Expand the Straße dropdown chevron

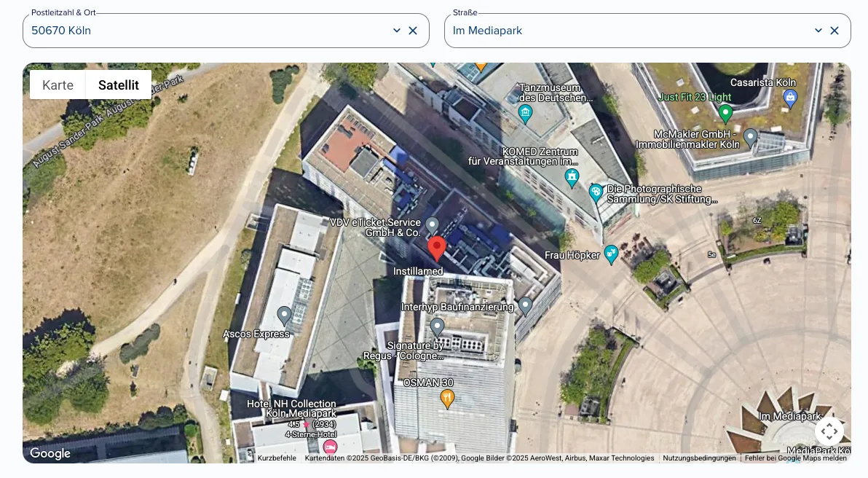818,31
